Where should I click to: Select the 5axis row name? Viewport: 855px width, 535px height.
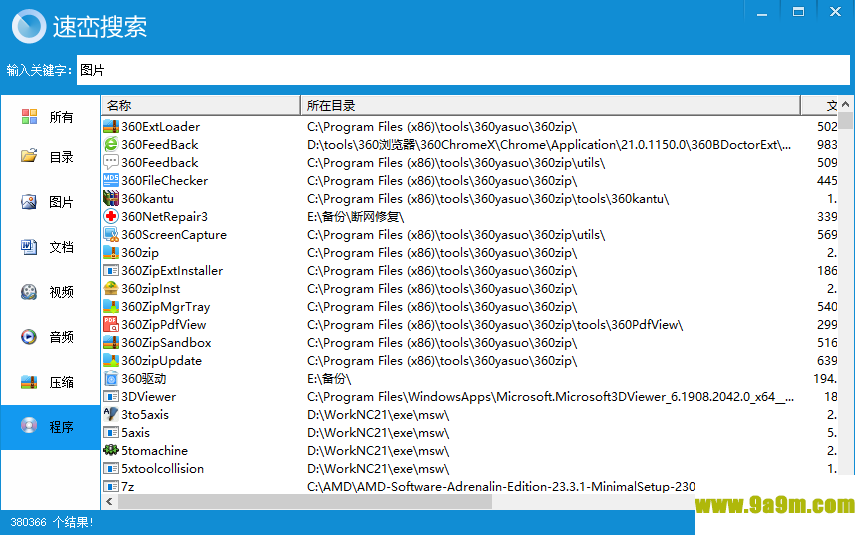coord(135,432)
